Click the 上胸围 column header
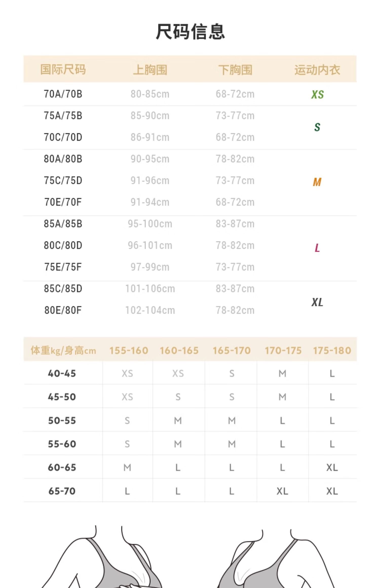This screenshot has height=588, width=380. point(150,70)
